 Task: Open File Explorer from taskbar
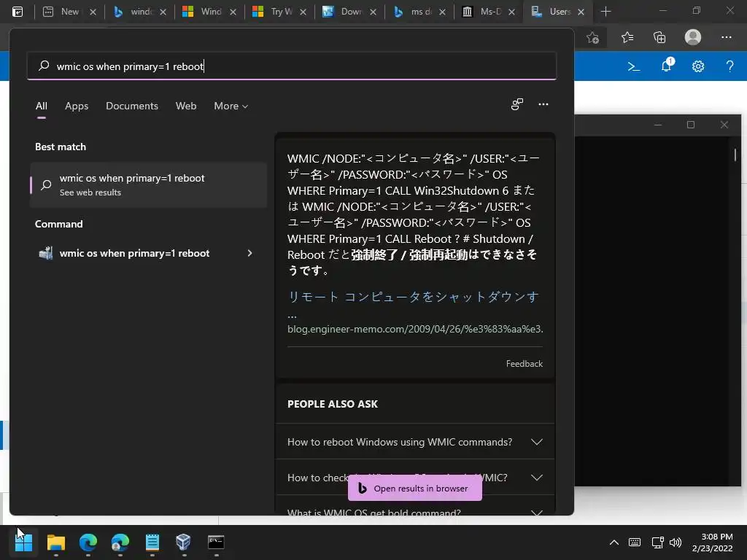[x=55, y=542]
